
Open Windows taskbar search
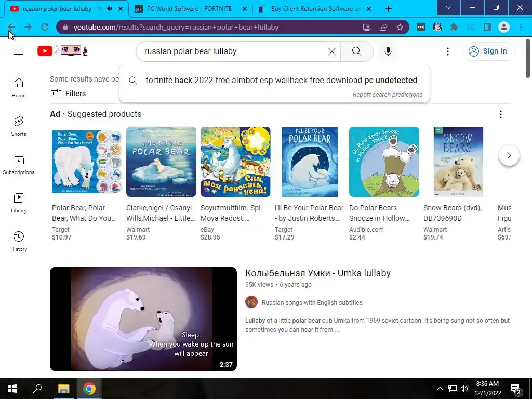[x=37, y=389]
